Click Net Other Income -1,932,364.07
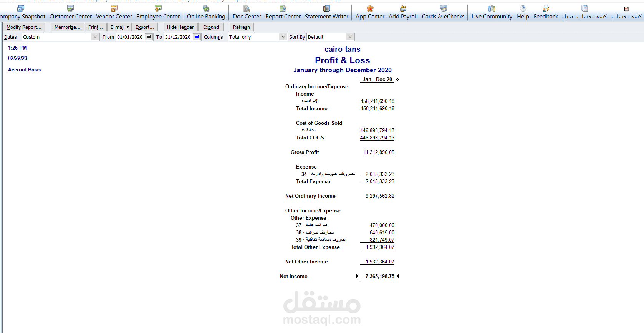 tap(379, 262)
